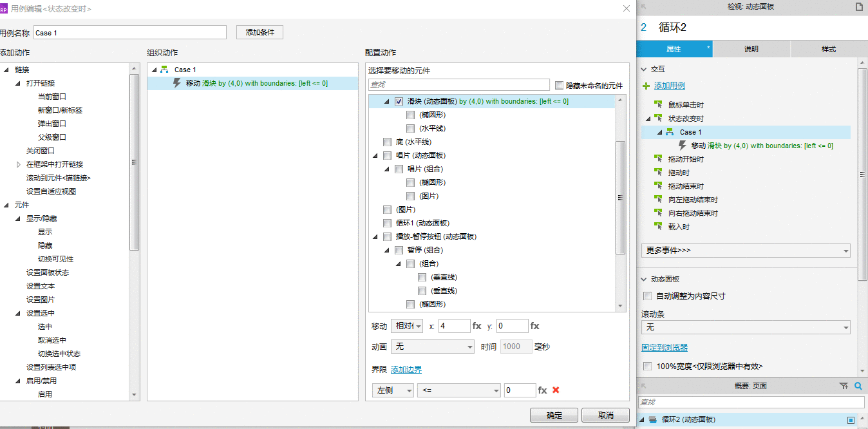Open the <= comparison operator dropdown
The image size is (868, 429).
click(x=459, y=390)
